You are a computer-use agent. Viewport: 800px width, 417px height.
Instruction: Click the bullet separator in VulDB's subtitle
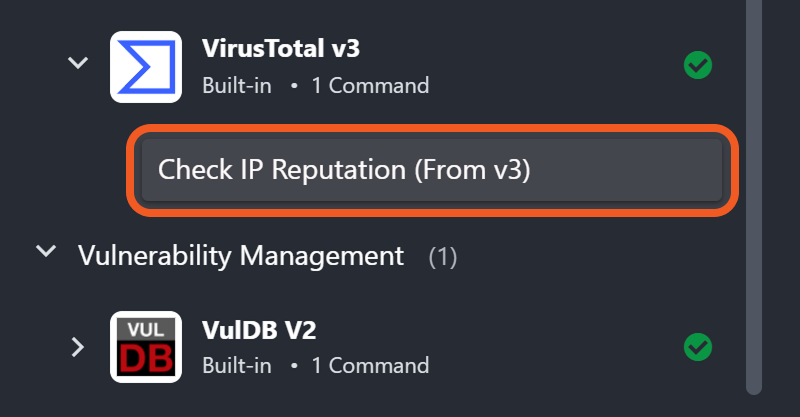[x=294, y=366]
